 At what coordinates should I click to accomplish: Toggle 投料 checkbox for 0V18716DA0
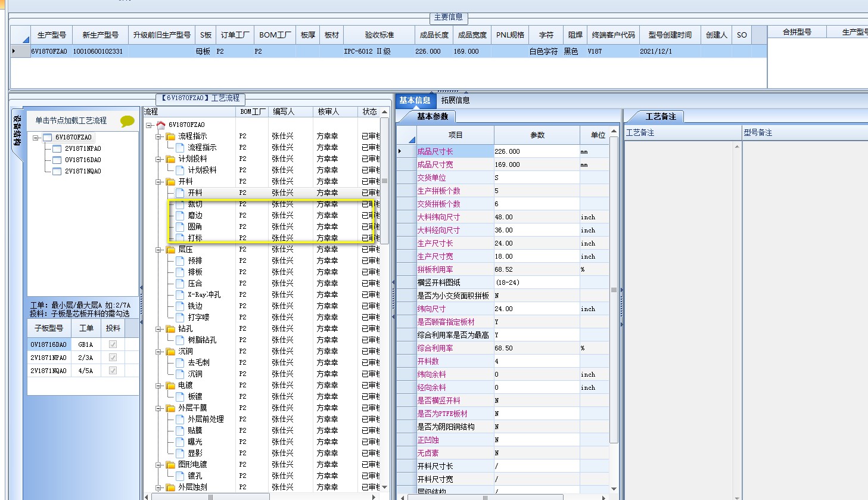coord(113,344)
